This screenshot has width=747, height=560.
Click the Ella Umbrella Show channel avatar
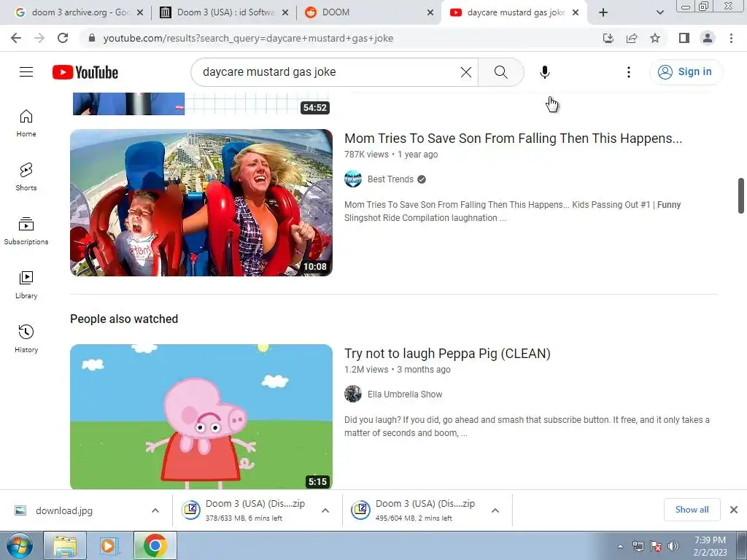[x=353, y=394]
